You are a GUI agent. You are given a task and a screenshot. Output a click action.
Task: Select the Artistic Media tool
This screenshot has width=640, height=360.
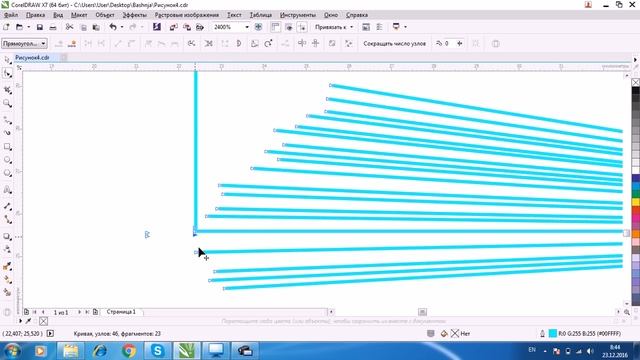7,133
